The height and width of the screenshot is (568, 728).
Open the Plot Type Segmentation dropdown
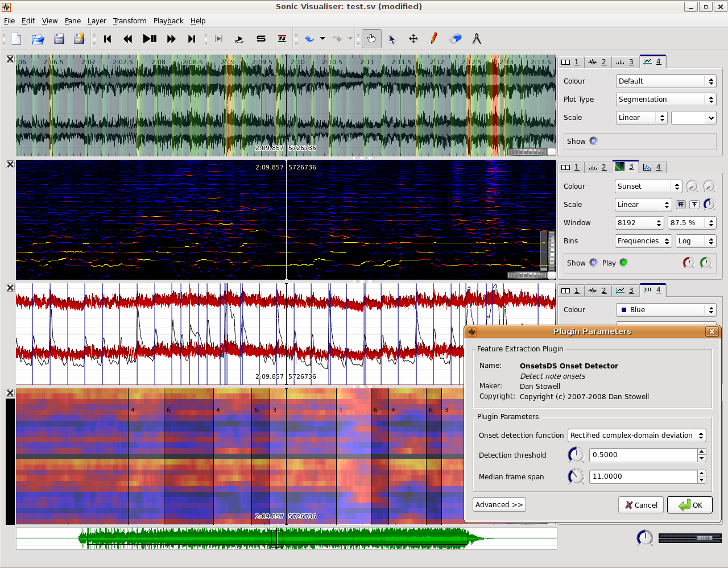coord(666,99)
